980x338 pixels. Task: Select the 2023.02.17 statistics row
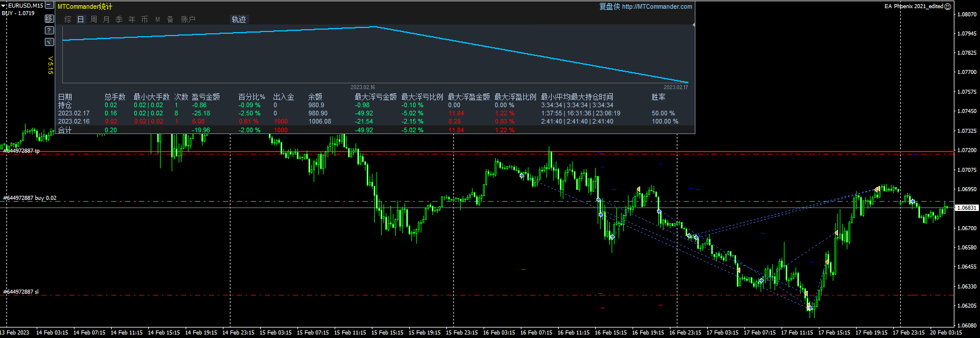pyautogui.click(x=74, y=114)
